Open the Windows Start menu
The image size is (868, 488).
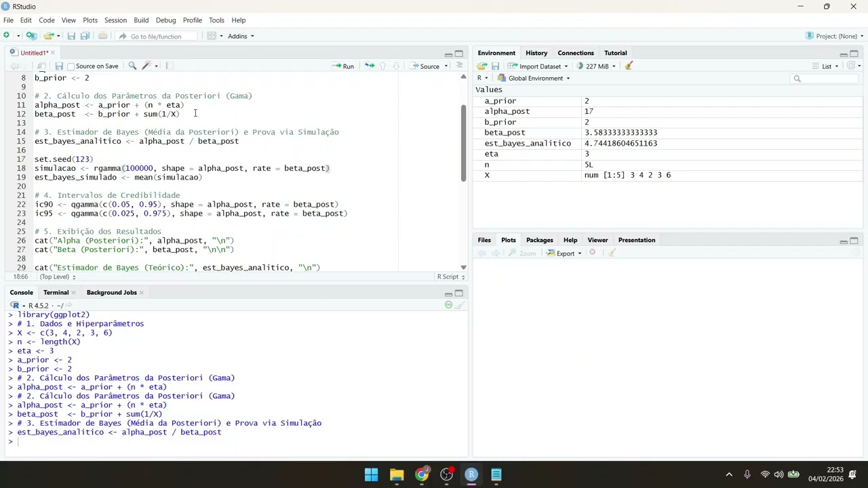point(372,474)
